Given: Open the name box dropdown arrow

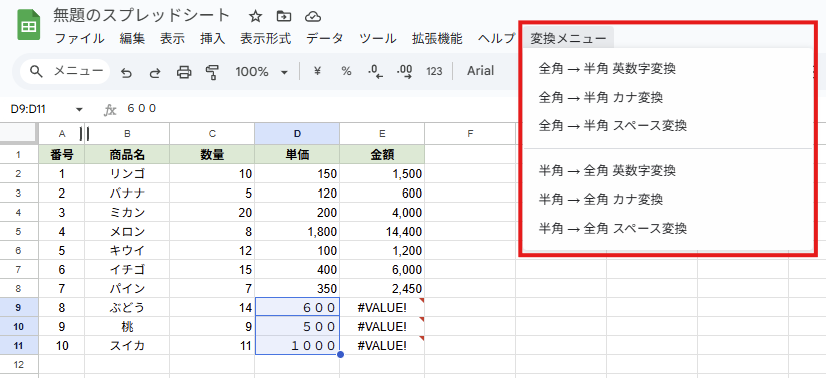Looking at the screenshot, I should point(80,110).
